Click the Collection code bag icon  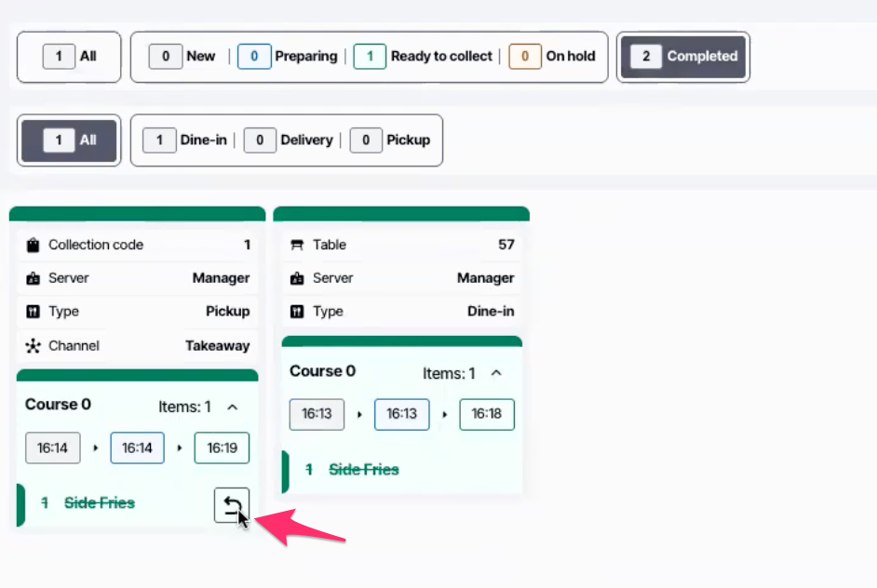[34, 246]
